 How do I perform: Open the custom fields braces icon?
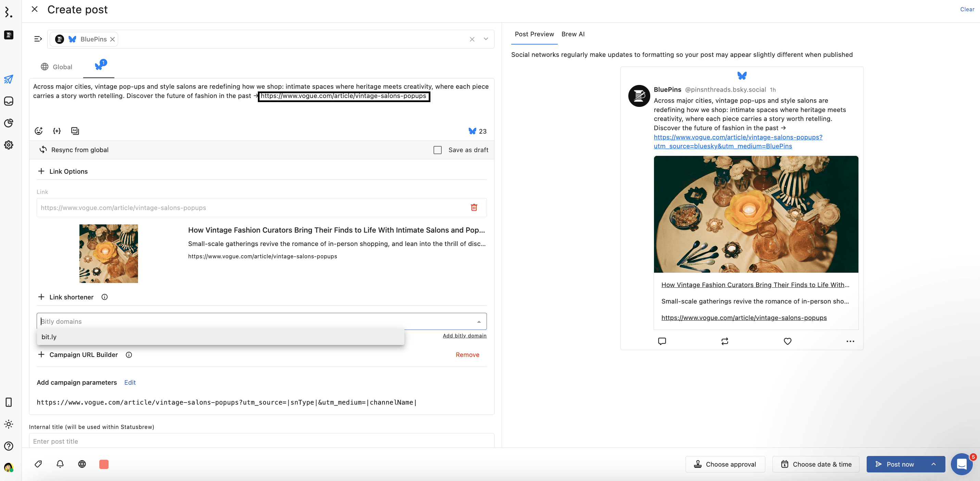[x=57, y=131]
